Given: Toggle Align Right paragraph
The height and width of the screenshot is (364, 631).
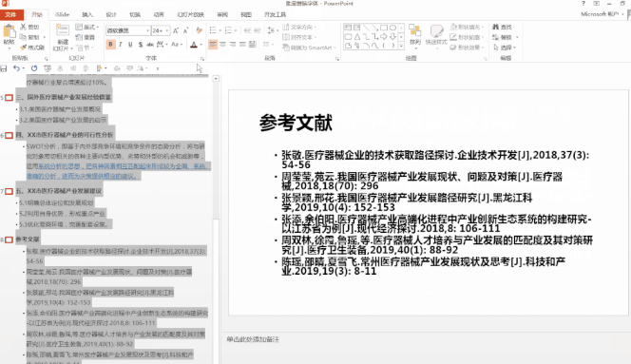Looking at the screenshot, I should tap(233, 45).
